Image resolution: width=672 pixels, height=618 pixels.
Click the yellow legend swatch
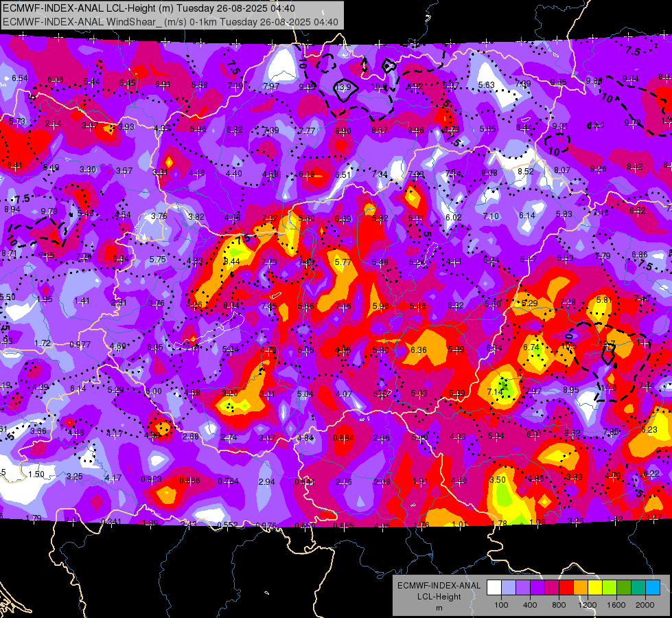[x=595, y=588]
